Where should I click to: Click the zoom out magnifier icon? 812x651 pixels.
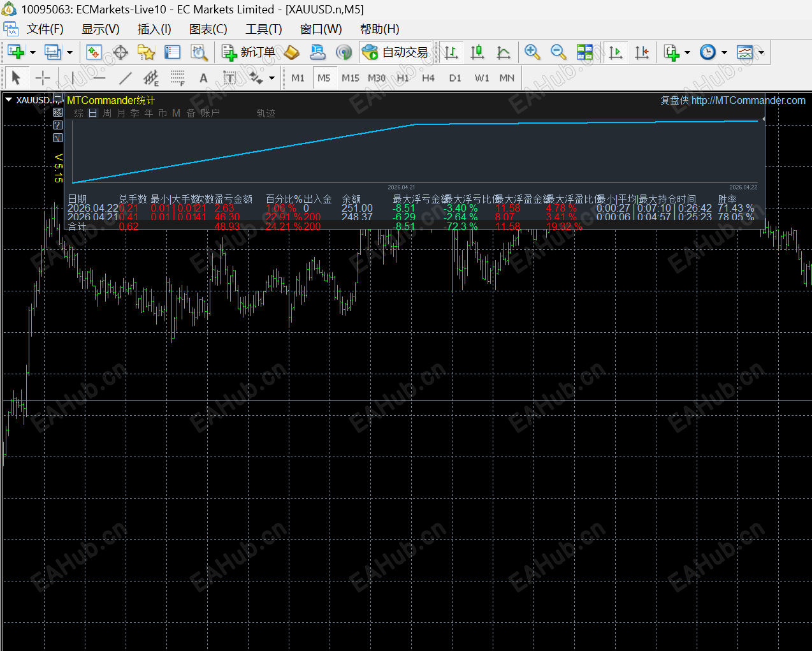(558, 52)
